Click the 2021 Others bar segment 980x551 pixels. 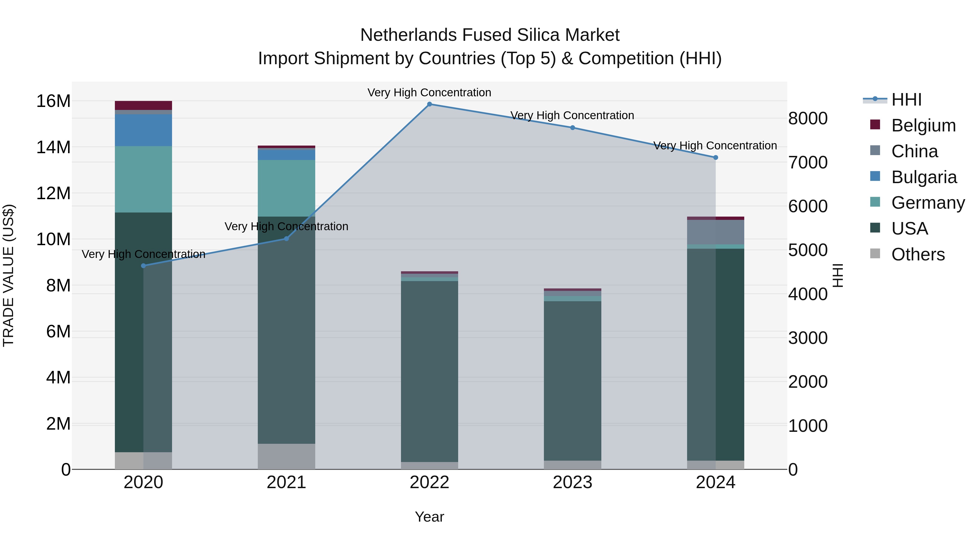point(286,457)
